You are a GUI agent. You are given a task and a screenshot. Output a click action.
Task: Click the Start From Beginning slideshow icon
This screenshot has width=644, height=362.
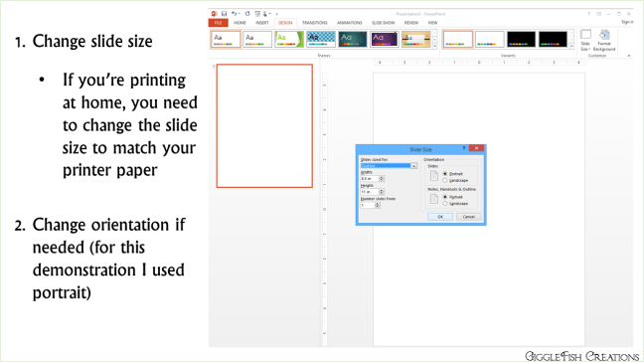(x=257, y=14)
